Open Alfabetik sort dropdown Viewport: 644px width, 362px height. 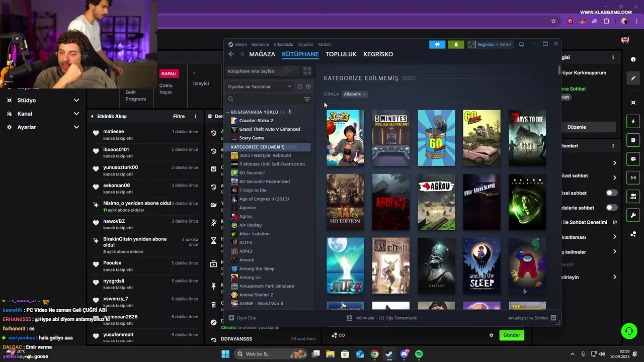355,94
